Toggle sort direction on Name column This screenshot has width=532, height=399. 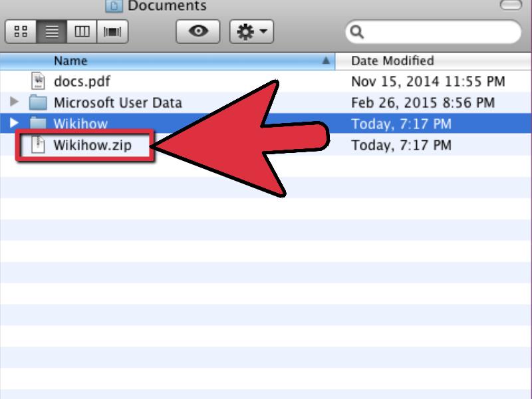[x=328, y=61]
